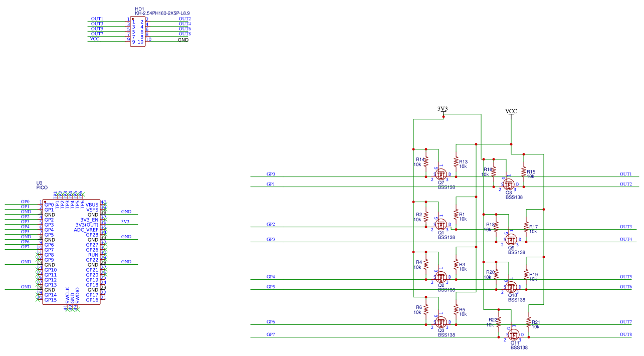Select the VCC net label on HD1 pin 9
Image resolution: width=644 pixels, height=356 pixels.
point(94,39)
